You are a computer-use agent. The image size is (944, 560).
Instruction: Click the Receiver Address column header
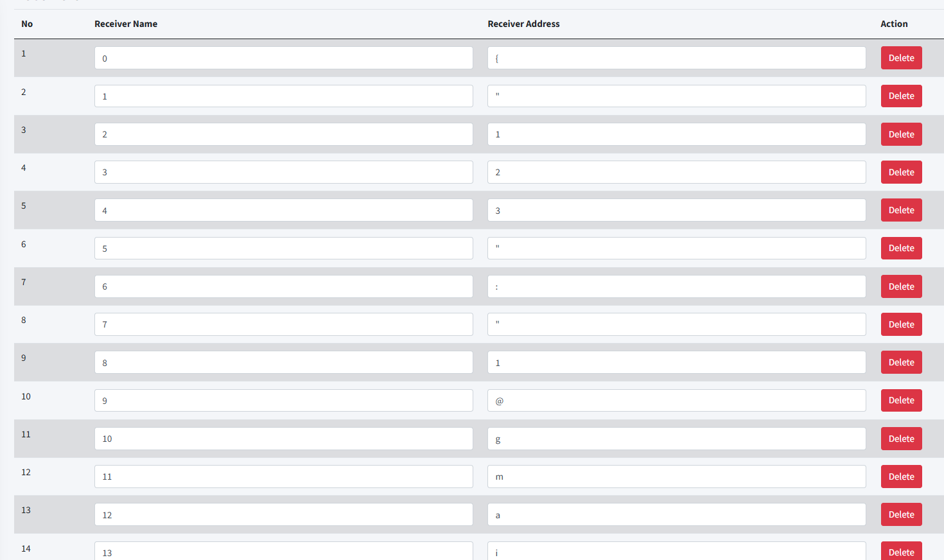pyautogui.click(x=523, y=24)
